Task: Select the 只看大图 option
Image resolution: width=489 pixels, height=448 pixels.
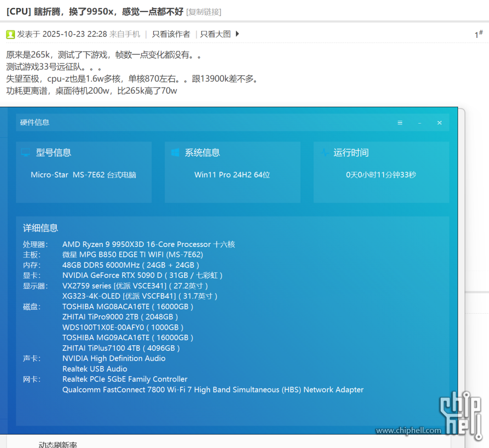Action: coord(216,34)
